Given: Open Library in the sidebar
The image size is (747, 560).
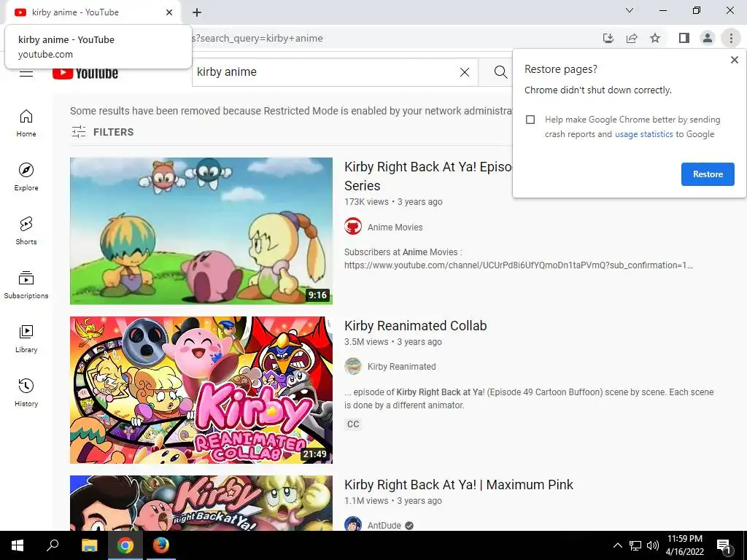Looking at the screenshot, I should click(x=26, y=338).
